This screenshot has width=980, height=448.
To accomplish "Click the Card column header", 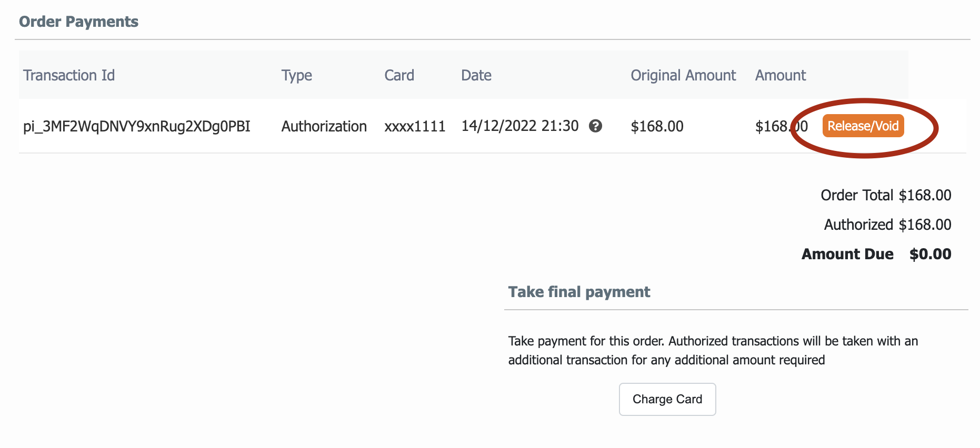I will 399,75.
